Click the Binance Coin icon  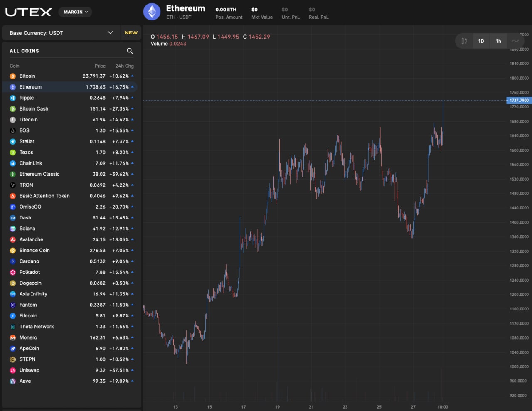tap(13, 251)
